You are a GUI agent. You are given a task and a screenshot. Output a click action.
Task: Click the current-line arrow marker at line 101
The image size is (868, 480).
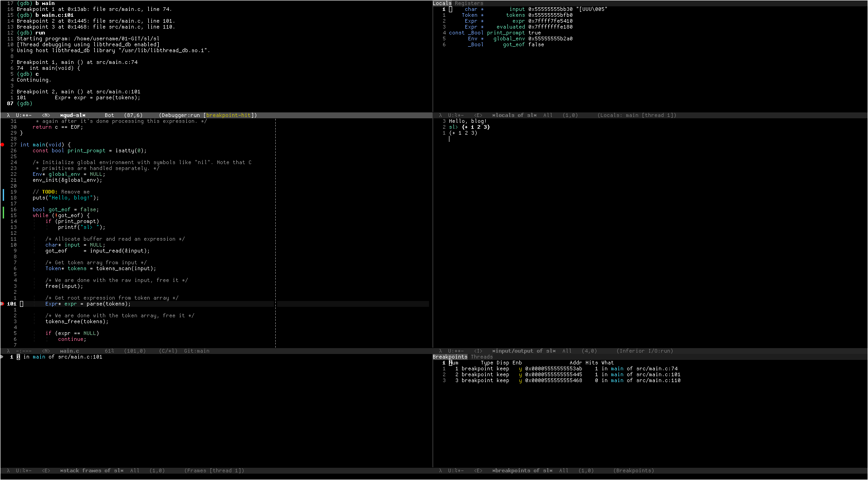[x=2, y=304]
